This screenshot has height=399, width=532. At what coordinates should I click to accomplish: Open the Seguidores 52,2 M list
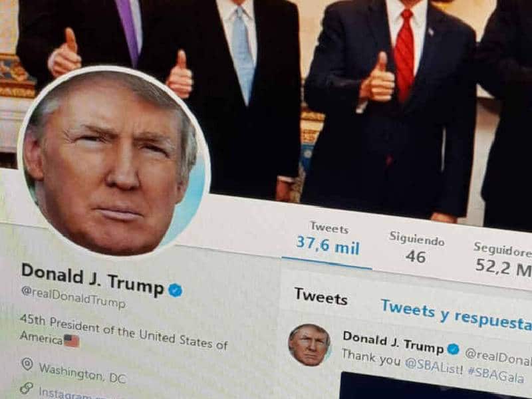503,259
